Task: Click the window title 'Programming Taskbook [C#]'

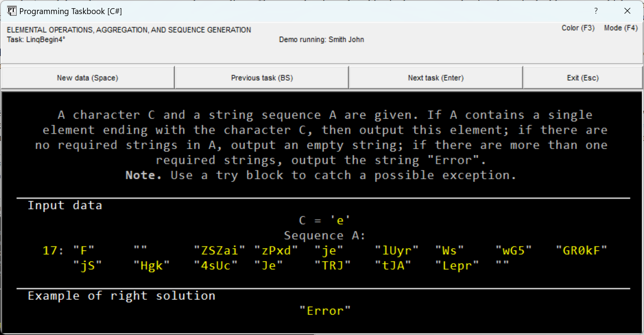Action: tap(71, 11)
